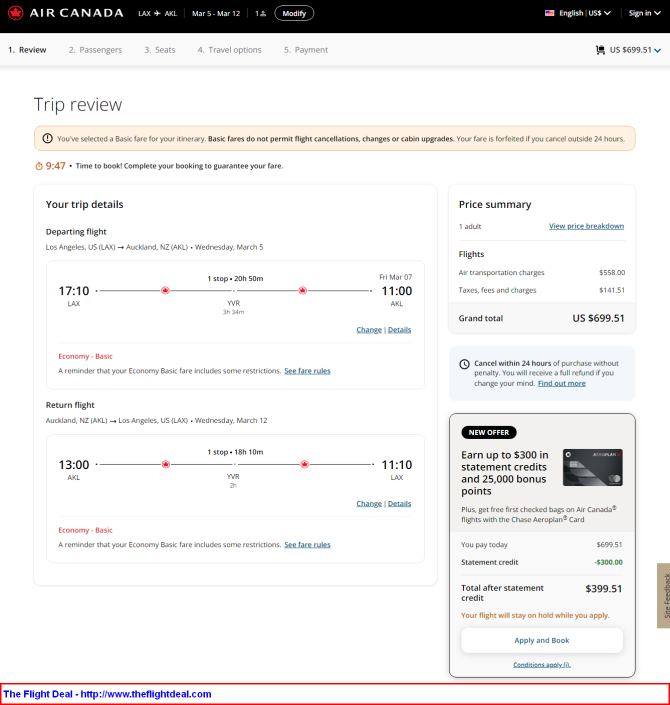Click the warning icon in Basic fare notice
670x705 pixels.
pos(47,138)
